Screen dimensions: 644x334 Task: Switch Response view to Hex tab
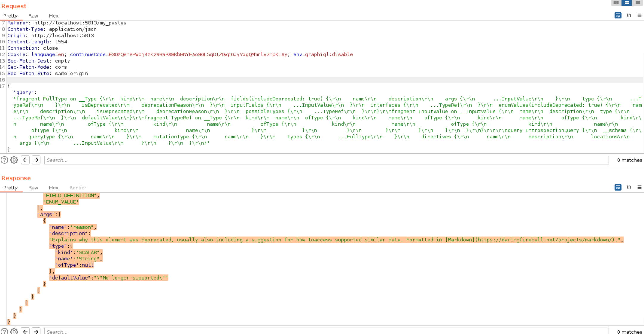[x=54, y=188]
